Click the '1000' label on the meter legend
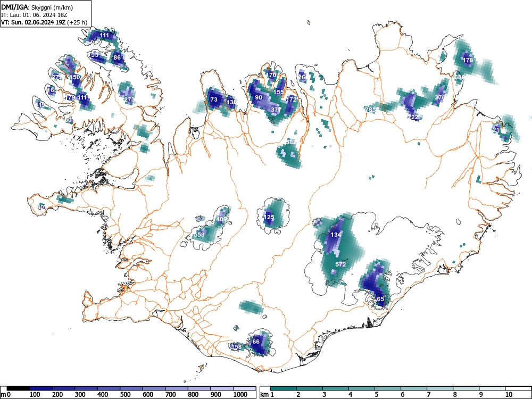This screenshot has height=399, width=532. (240, 394)
